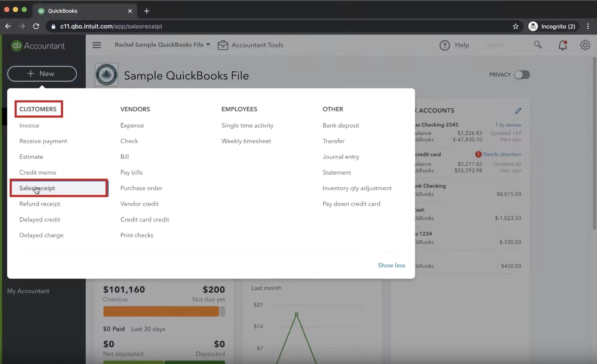Screen dimensions: 597x364
Task: Go back in browser history
Action: 8,26
